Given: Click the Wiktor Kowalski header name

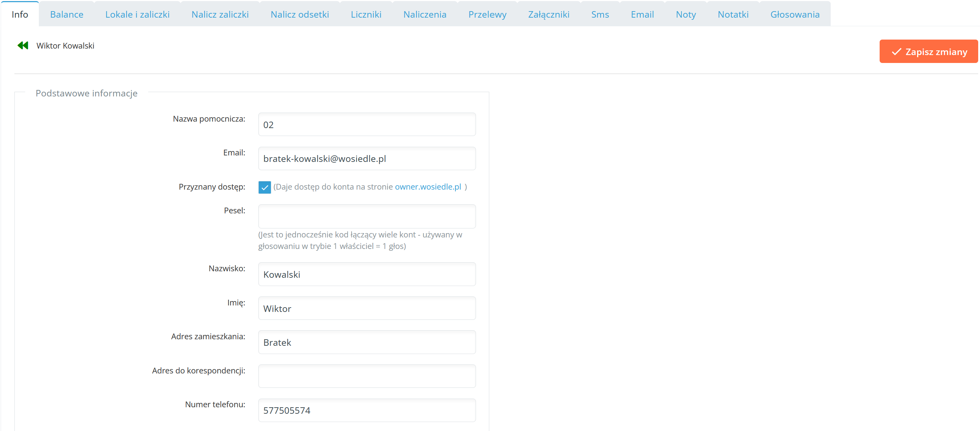Looking at the screenshot, I should (65, 46).
